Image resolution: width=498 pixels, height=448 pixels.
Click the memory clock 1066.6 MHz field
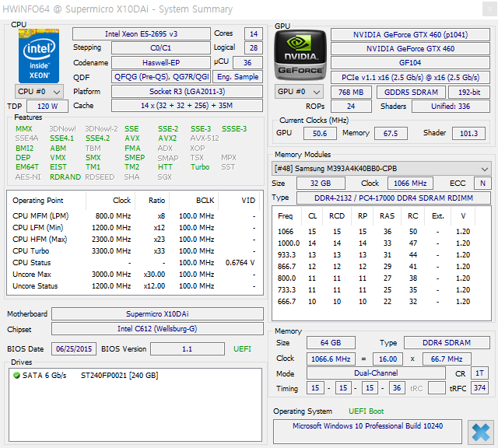(x=331, y=359)
